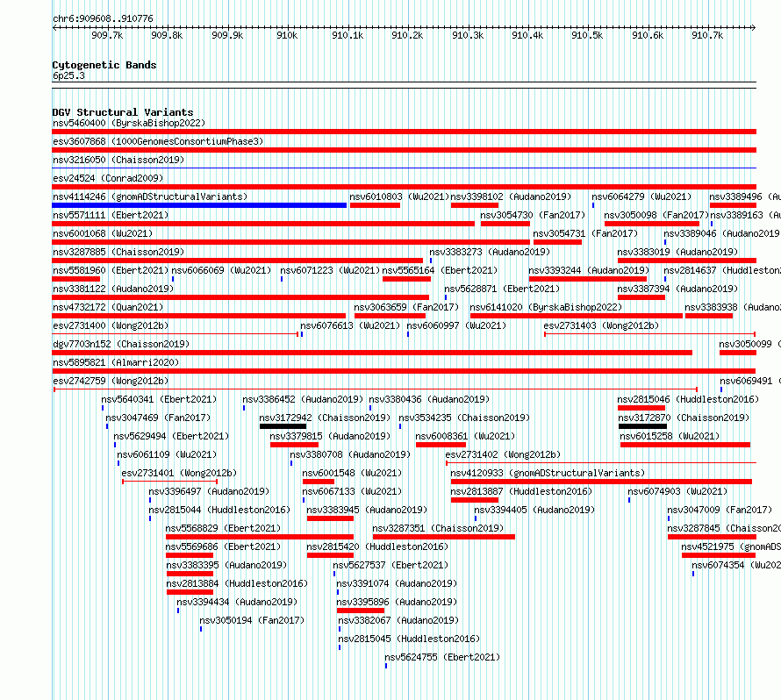The image size is (781, 700).
Task: Open esv3607868 (1000GenomesConsortiumPhase3) label
Action: click(x=158, y=141)
